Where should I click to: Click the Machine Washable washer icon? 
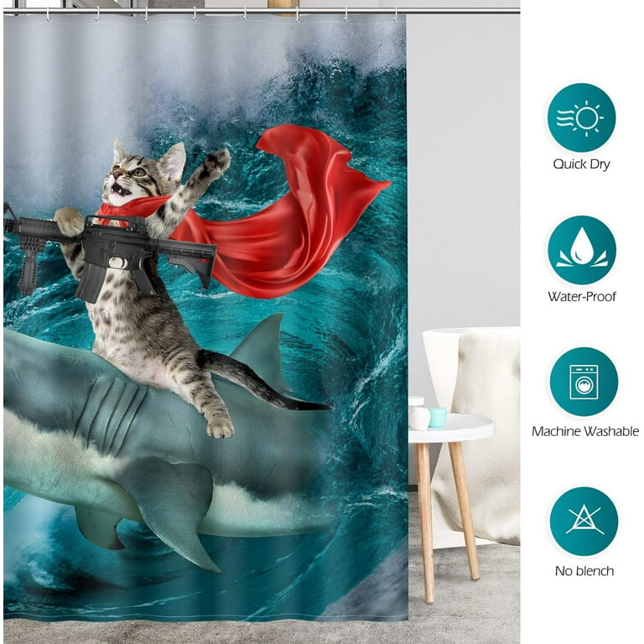click(x=583, y=382)
